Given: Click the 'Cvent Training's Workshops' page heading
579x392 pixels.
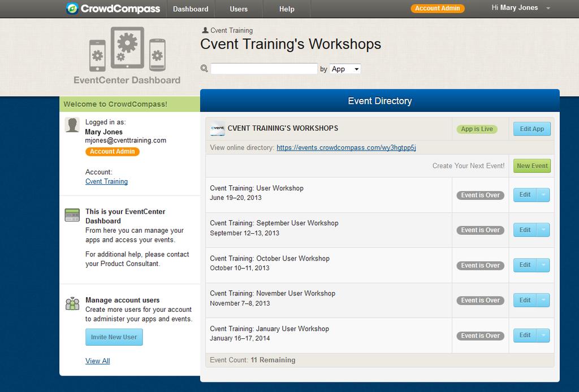Looking at the screenshot, I should 291,44.
